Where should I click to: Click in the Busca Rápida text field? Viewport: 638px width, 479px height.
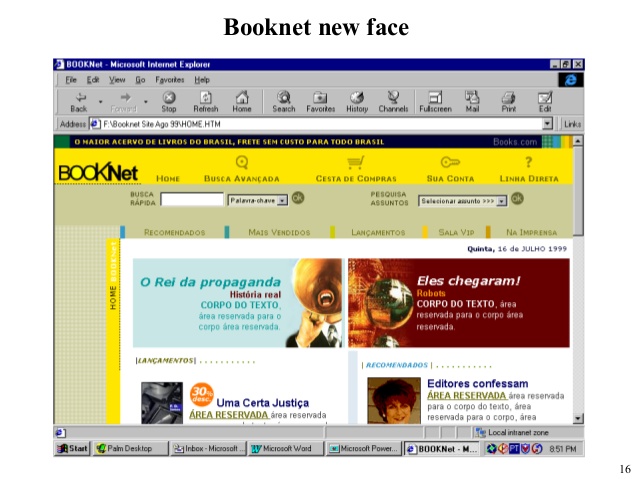pyautogui.click(x=192, y=199)
